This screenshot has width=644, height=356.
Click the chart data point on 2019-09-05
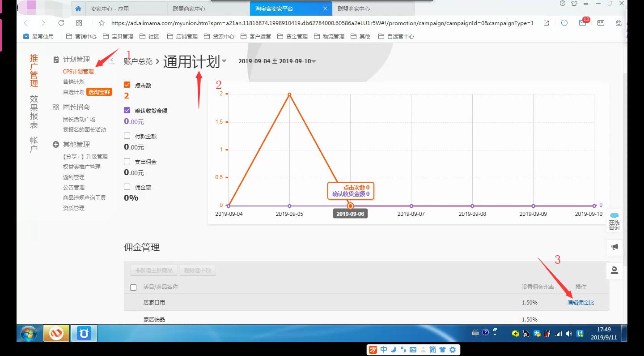pyautogui.click(x=289, y=94)
